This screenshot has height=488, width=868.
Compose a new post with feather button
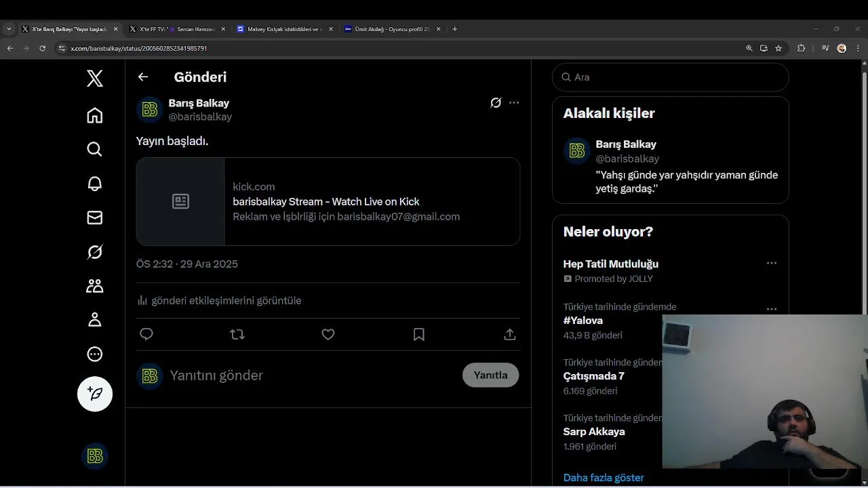coord(95,394)
